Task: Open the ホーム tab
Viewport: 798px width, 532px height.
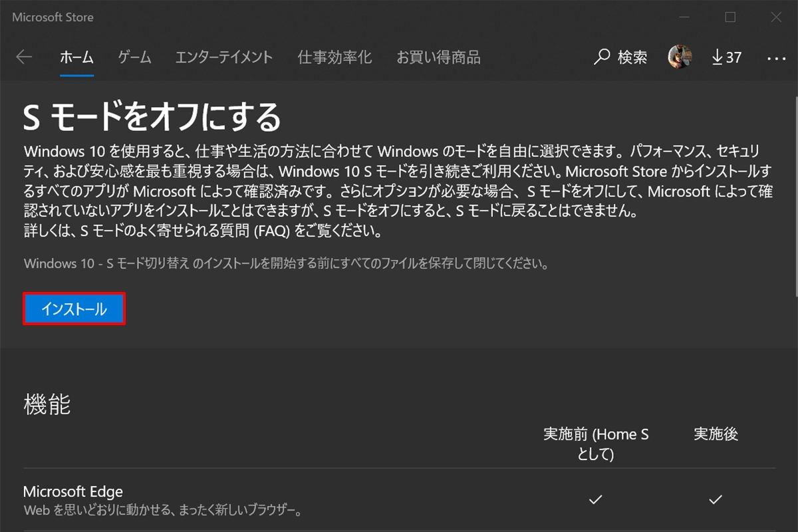Action: pos(76,57)
